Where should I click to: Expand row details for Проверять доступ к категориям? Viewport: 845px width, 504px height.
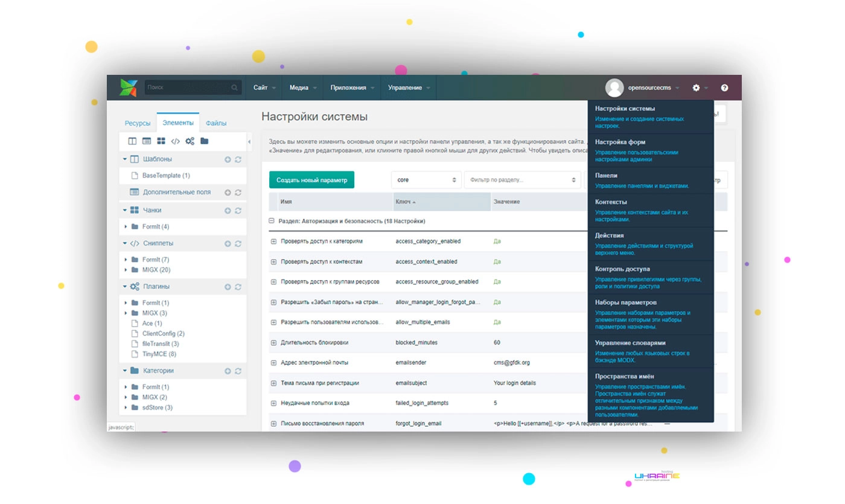coord(273,241)
